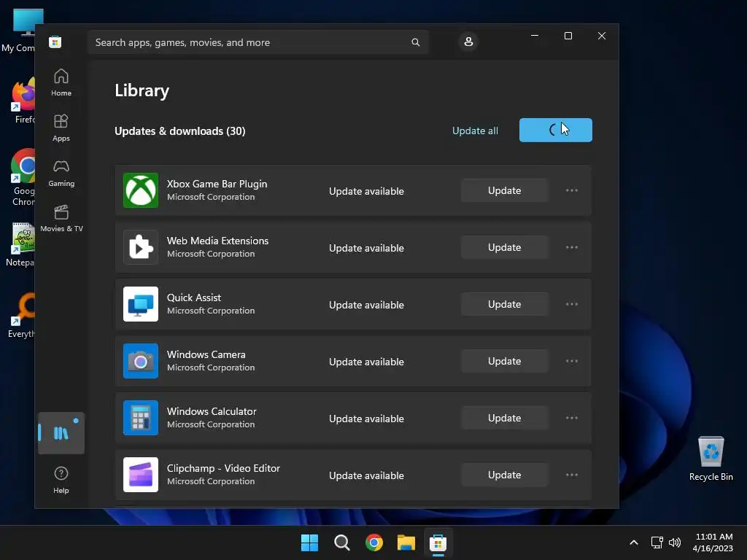Open the Home section in the sidebar
This screenshot has height=560, width=747.
pos(61,82)
